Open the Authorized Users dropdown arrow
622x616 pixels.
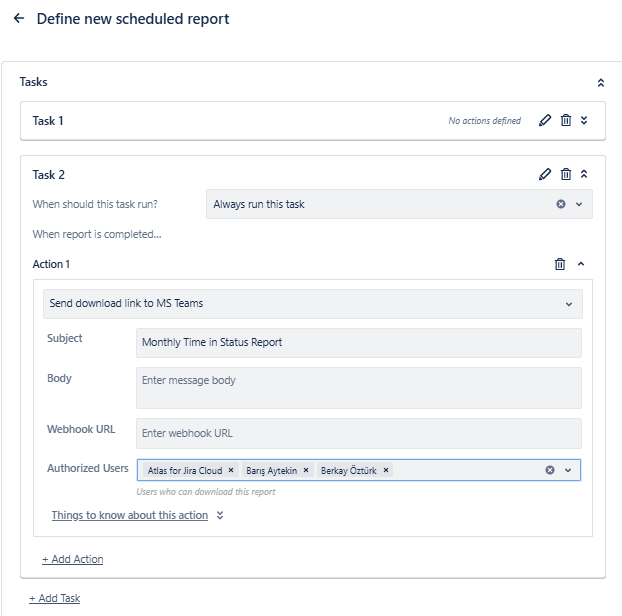[x=568, y=470]
